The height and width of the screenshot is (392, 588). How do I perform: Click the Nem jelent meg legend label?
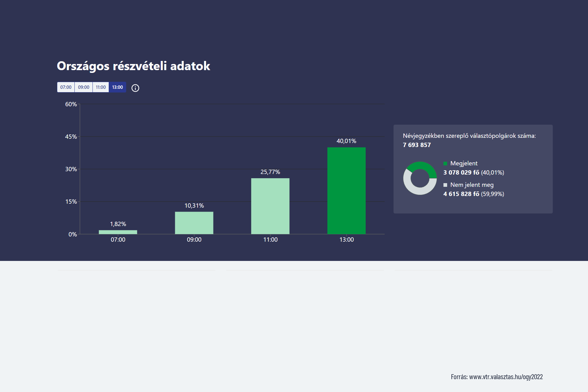pos(472,185)
